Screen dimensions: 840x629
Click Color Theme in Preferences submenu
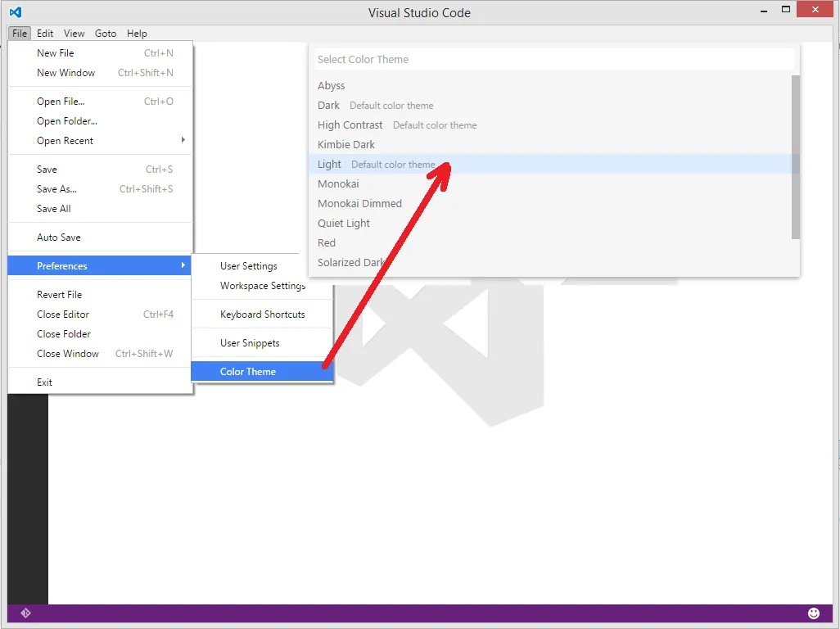point(262,372)
